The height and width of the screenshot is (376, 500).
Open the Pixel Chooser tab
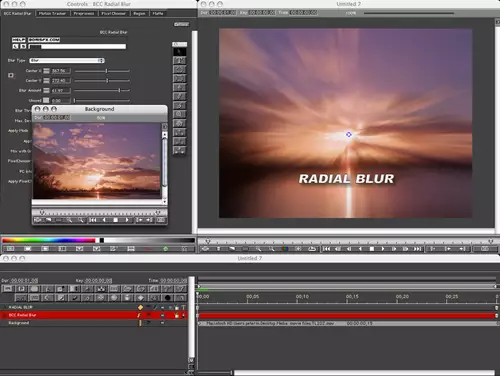point(113,13)
